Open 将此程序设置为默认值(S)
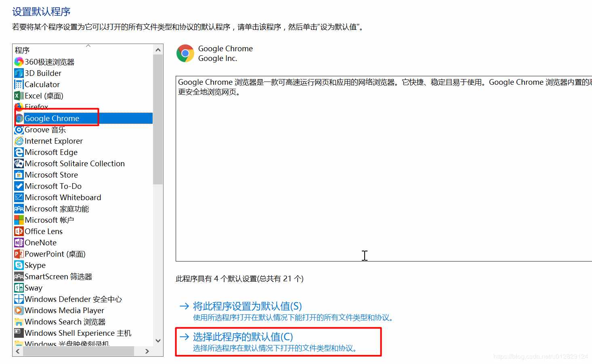This screenshot has height=364, width=592. 248,306
